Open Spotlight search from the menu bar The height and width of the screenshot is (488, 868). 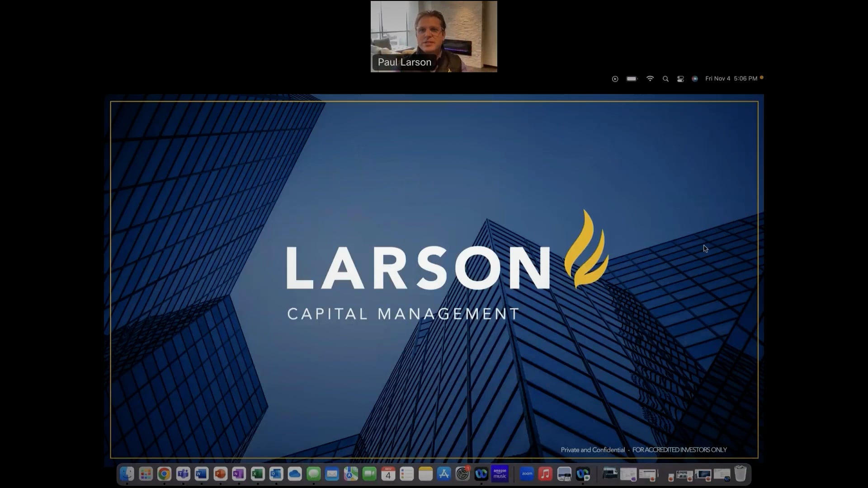coord(665,78)
